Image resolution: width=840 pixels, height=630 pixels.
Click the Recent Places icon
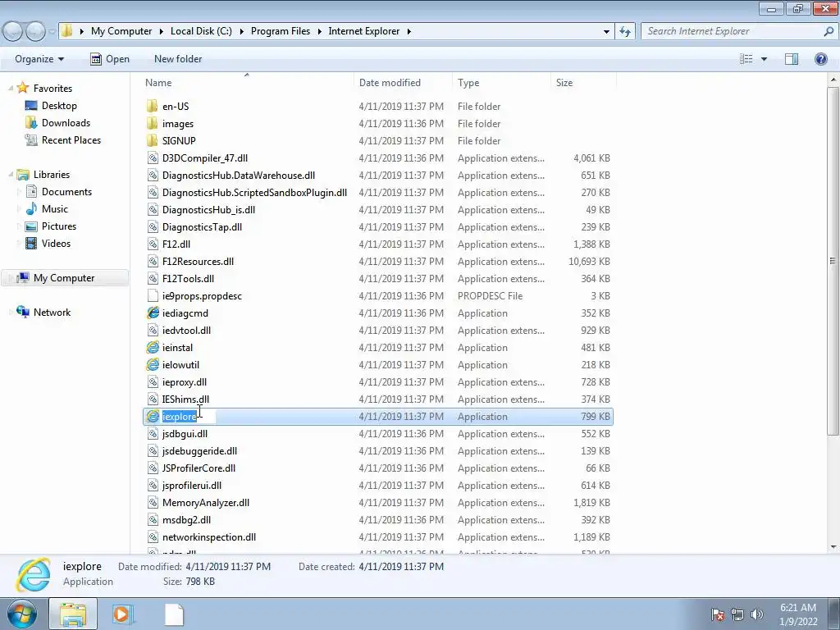click(31, 139)
